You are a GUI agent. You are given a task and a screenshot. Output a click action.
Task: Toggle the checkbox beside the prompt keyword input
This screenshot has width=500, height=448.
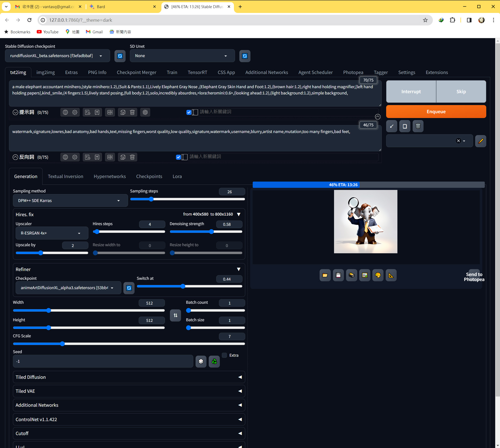point(189,112)
